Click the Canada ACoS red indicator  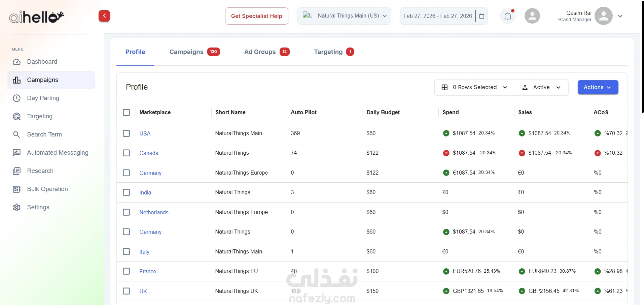point(598,153)
